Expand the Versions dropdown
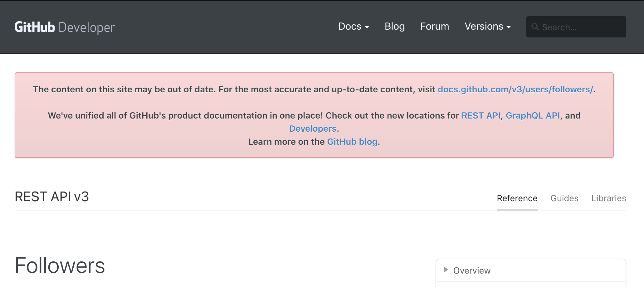The width and height of the screenshot is (644, 287). pos(488,27)
